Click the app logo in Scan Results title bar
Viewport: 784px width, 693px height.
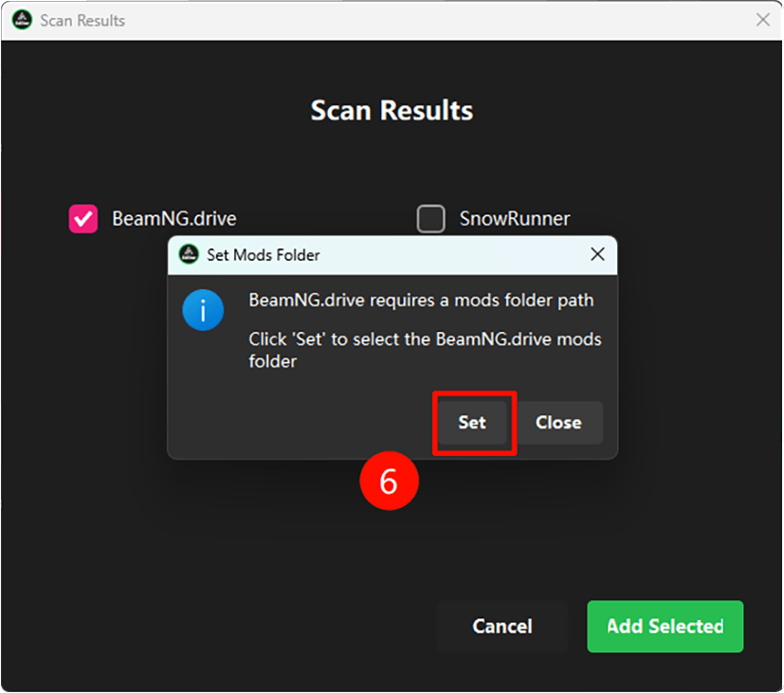click(21, 20)
